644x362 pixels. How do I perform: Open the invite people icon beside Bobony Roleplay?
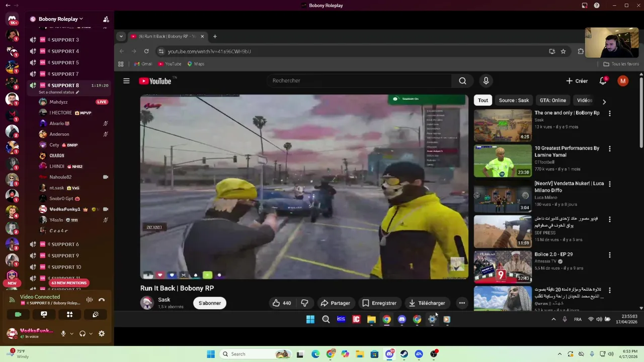tap(106, 19)
